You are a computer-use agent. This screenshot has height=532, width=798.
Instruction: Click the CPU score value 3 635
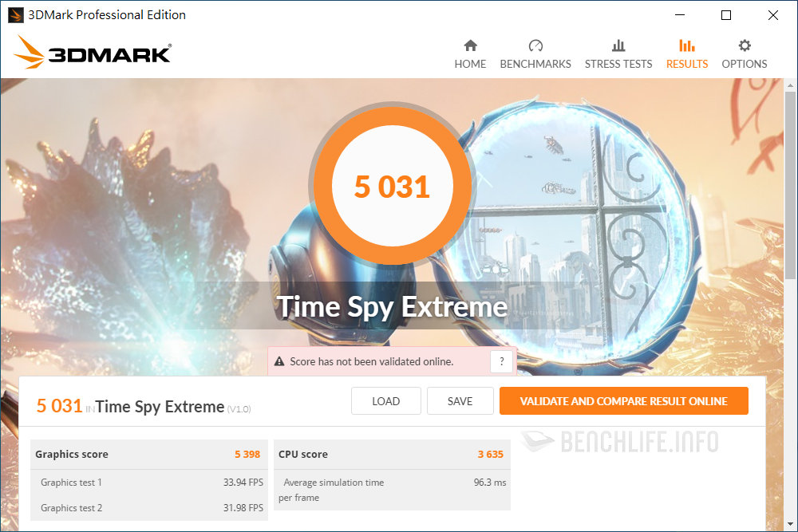click(491, 454)
